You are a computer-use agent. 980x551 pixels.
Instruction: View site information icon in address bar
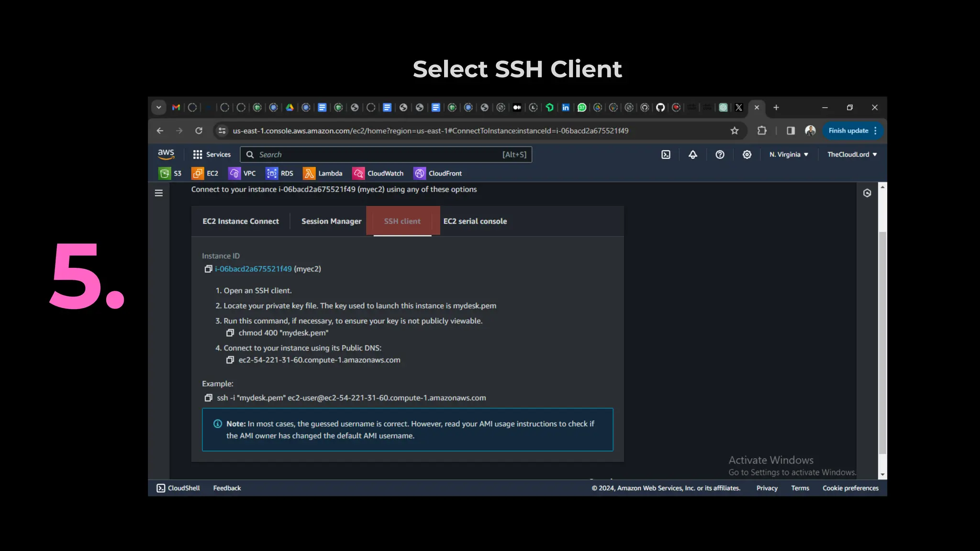coord(222,131)
